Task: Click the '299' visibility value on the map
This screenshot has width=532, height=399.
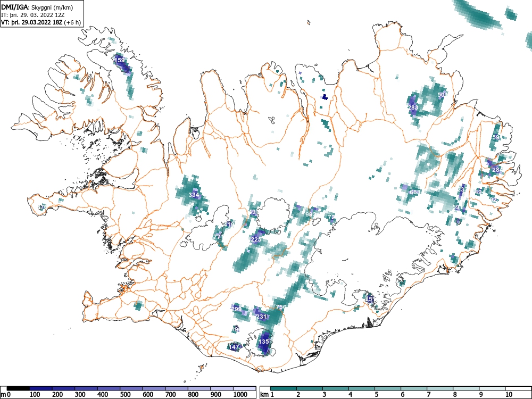Action: (236, 309)
